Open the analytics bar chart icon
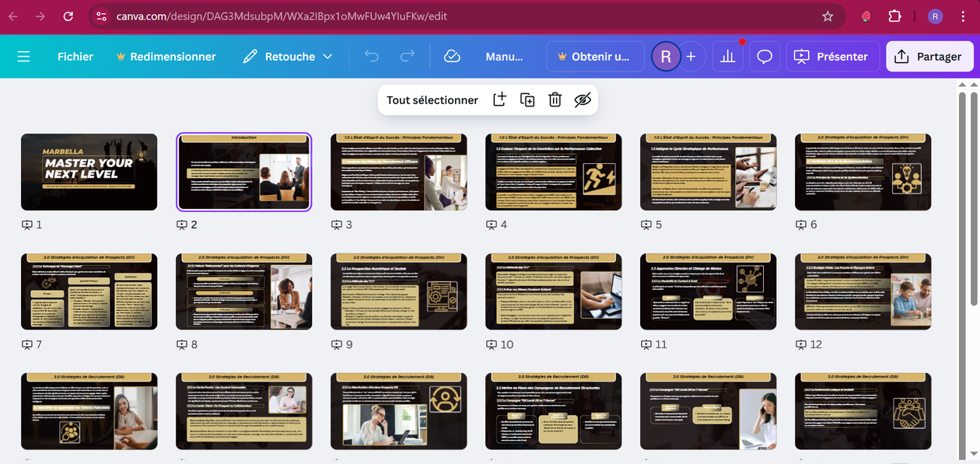The image size is (980, 464). (x=727, y=57)
